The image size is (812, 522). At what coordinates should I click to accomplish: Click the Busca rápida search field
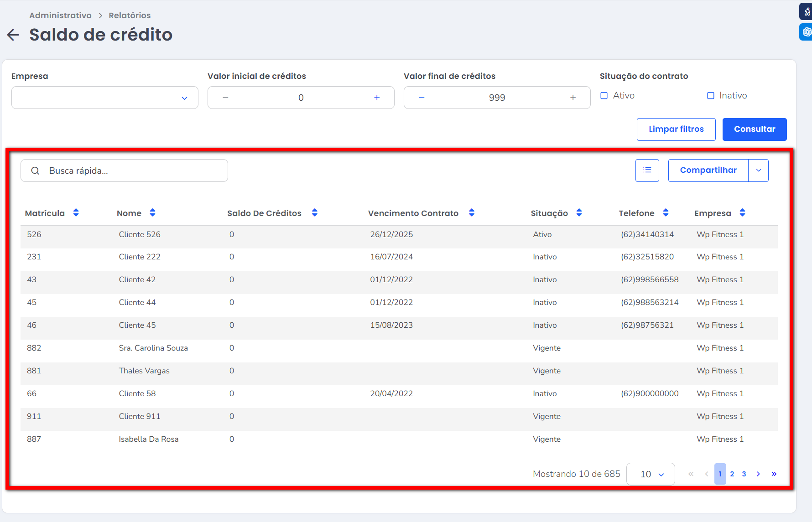click(132, 171)
